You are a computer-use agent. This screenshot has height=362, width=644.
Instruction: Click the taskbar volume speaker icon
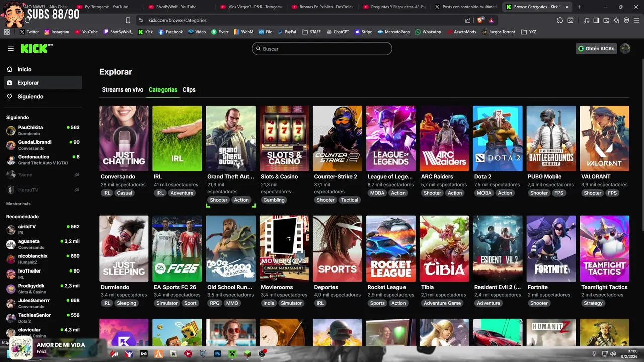(x=613, y=354)
